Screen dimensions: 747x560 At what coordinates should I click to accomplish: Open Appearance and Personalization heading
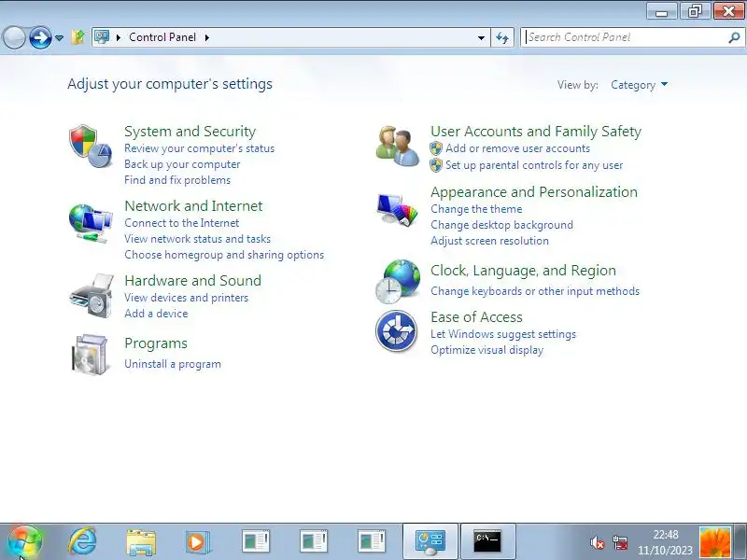(x=534, y=192)
